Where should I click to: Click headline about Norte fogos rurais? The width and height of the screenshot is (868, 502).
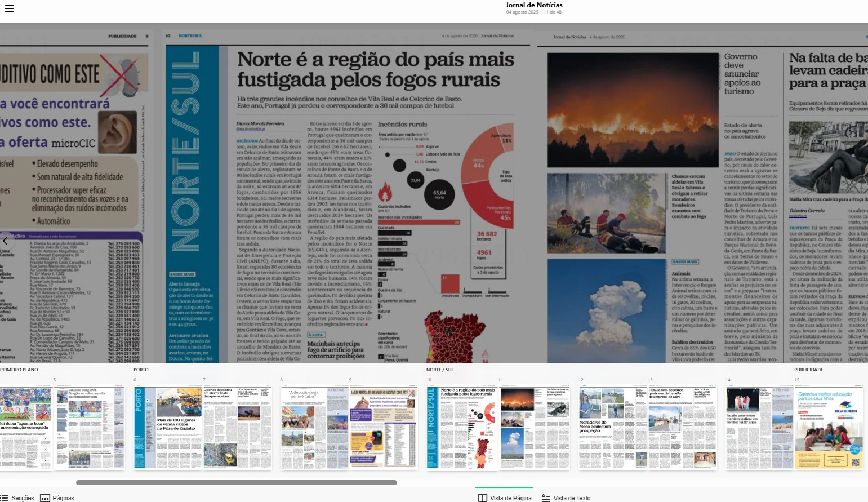coord(375,69)
